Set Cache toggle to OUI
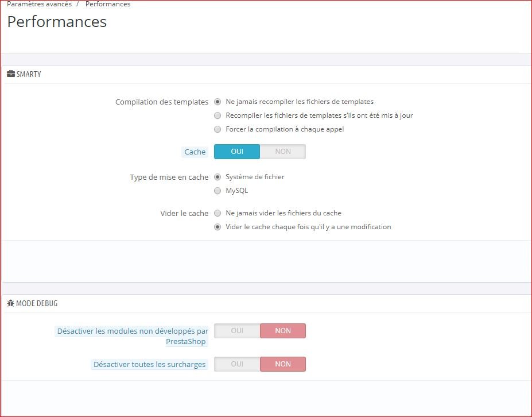The image size is (532, 417). tap(237, 152)
